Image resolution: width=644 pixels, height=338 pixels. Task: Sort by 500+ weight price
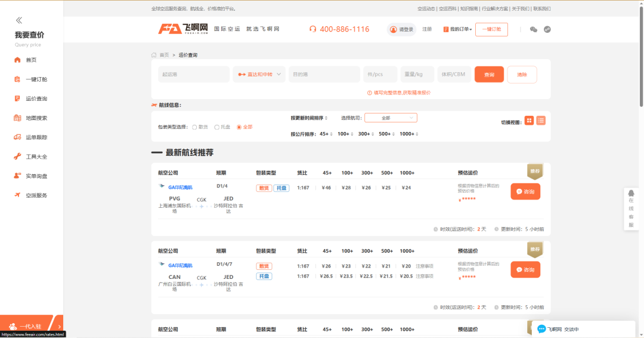(x=386, y=134)
